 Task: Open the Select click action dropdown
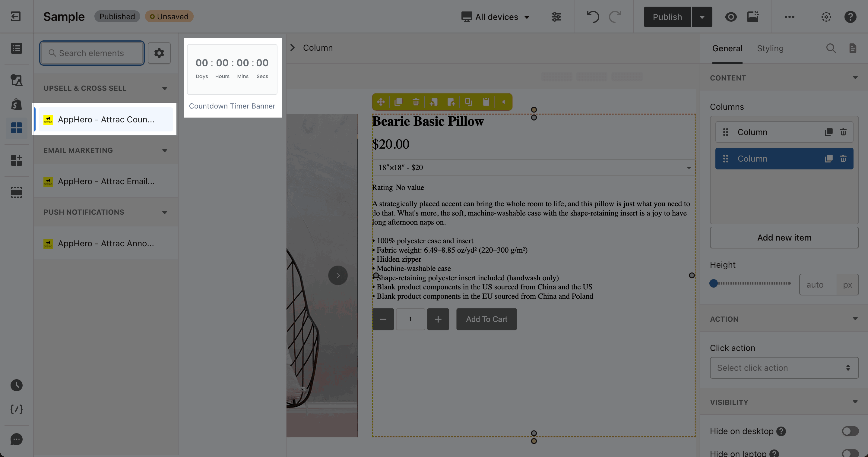coord(784,368)
